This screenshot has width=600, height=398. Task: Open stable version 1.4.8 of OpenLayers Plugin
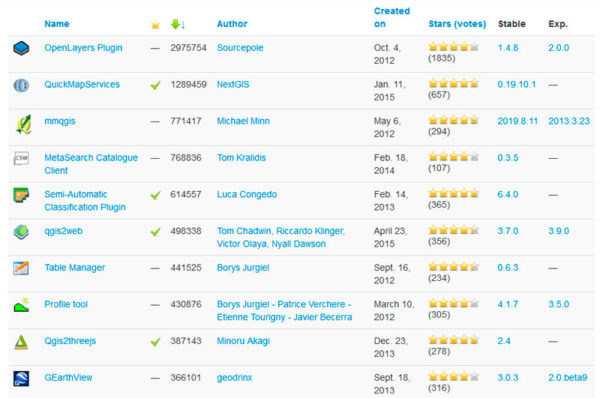point(508,48)
